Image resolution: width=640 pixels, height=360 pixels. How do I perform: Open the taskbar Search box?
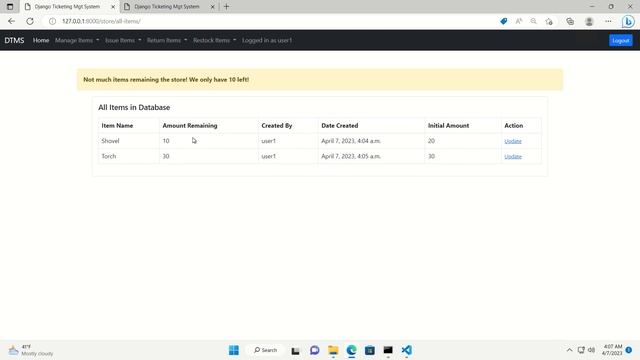(x=265, y=350)
